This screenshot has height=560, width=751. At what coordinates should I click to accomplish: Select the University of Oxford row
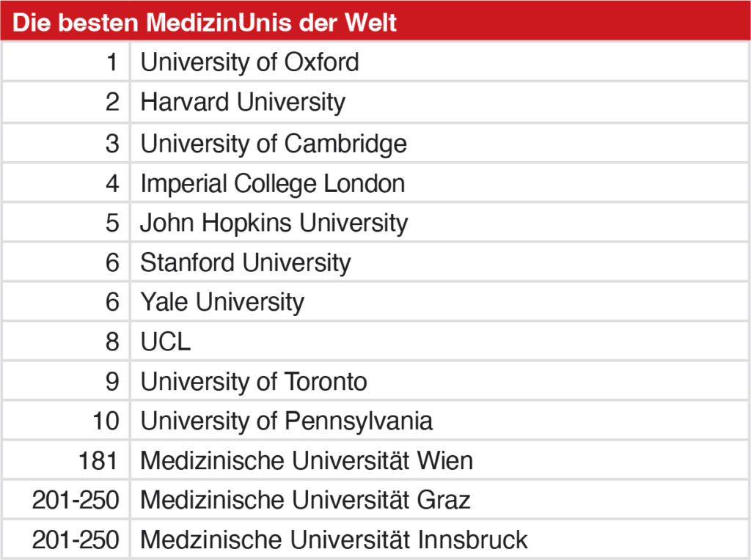tap(250, 62)
